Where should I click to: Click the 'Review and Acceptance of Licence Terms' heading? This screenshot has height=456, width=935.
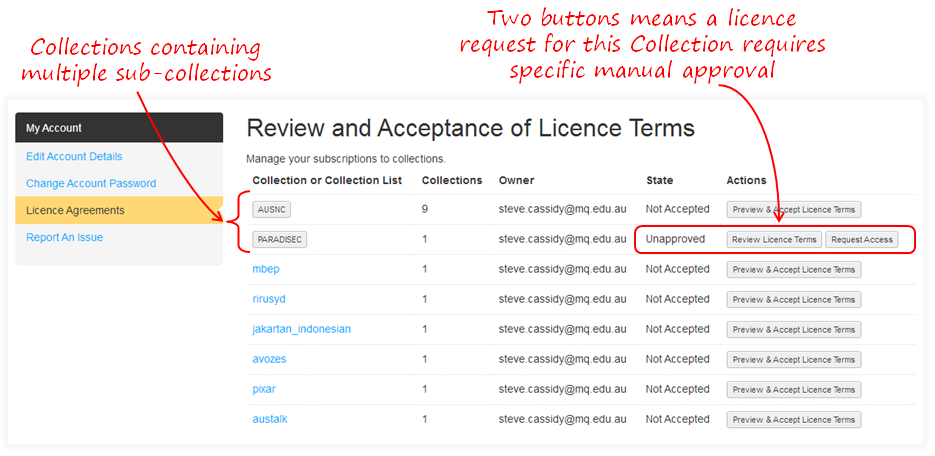click(470, 128)
